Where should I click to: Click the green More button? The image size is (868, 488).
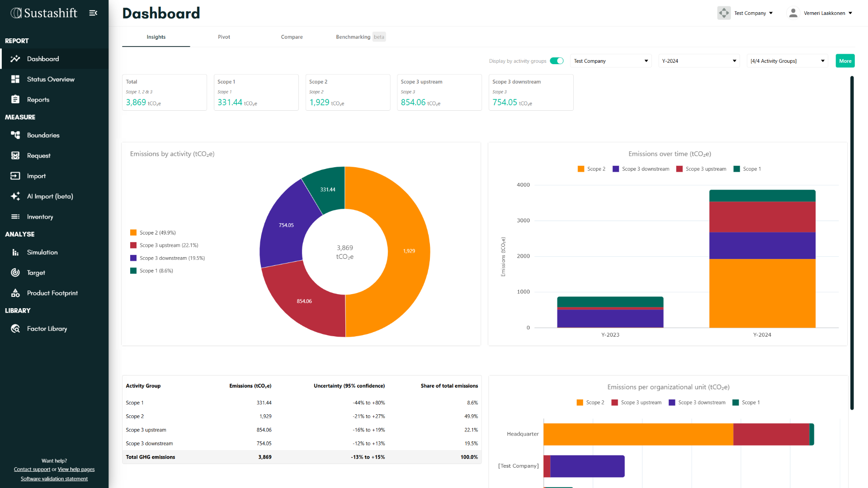pyautogui.click(x=845, y=61)
